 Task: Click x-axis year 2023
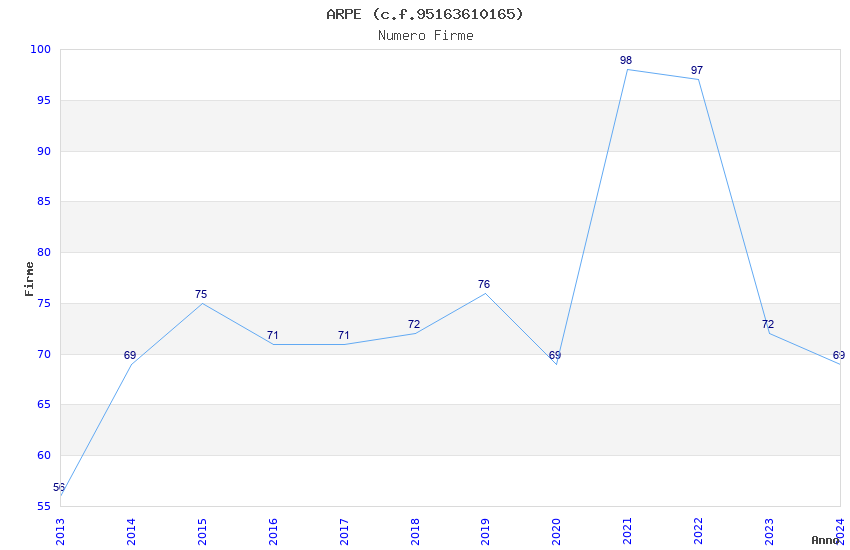(x=770, y=532)
